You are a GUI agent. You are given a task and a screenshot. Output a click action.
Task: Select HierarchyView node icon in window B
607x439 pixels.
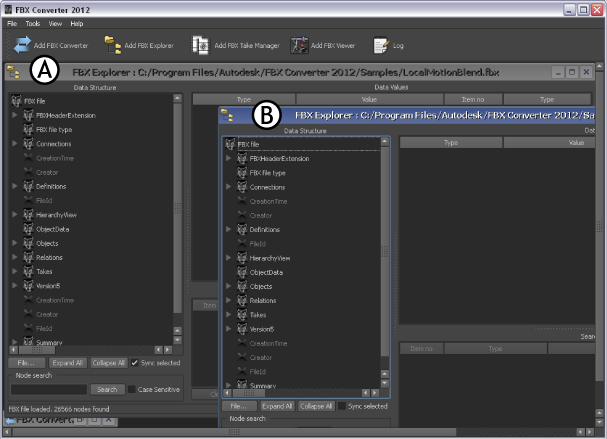[x=242, y=258]
